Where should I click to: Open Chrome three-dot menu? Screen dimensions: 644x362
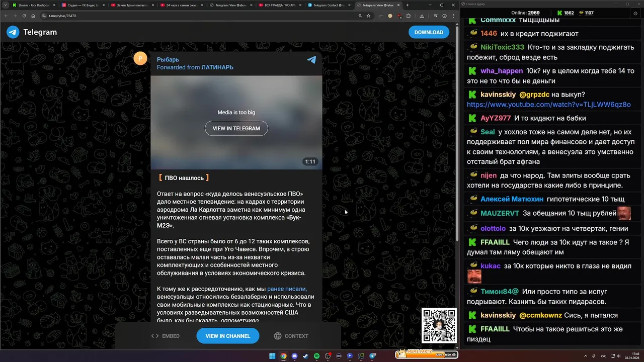[x=452, y=16]
